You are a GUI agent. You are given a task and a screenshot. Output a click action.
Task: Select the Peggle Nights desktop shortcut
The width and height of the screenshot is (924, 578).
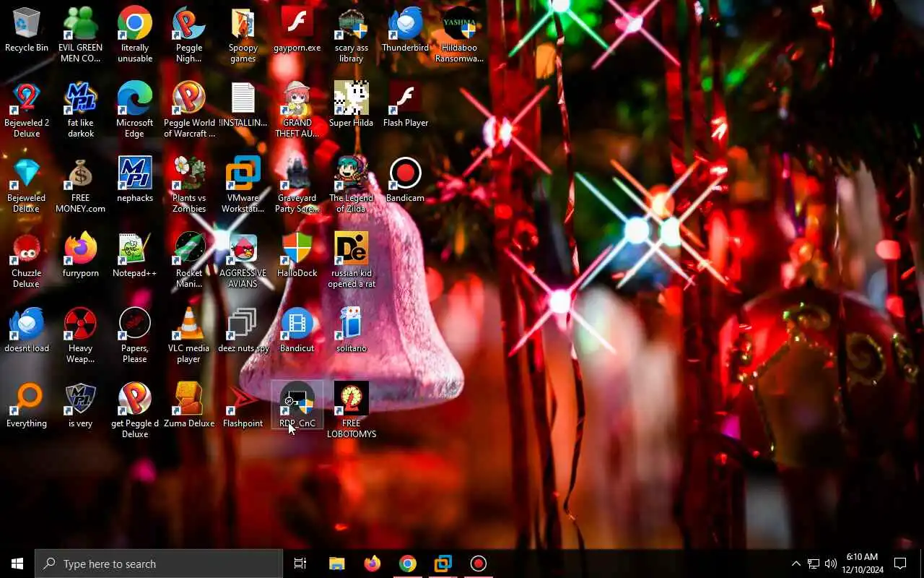pos(189,35)
